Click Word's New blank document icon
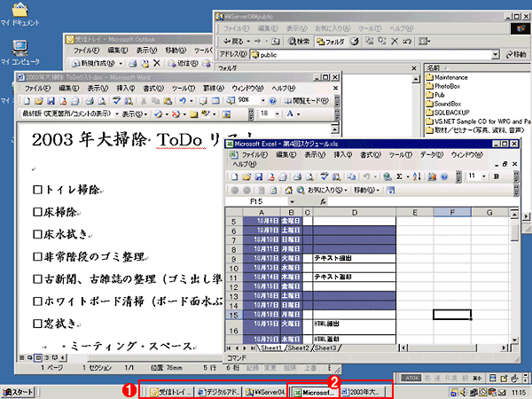This screenshot has height=399, width=532. 27,101
